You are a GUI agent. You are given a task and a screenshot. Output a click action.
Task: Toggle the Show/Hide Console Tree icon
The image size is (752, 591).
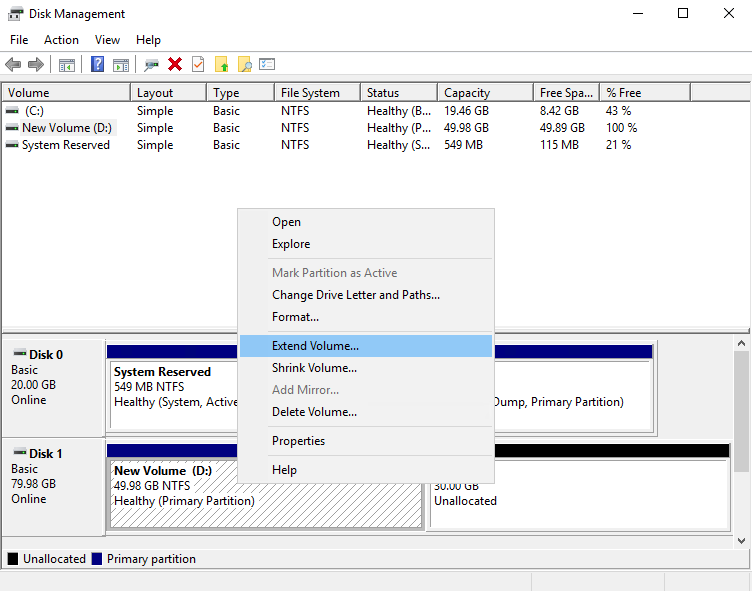coord(67,64)
